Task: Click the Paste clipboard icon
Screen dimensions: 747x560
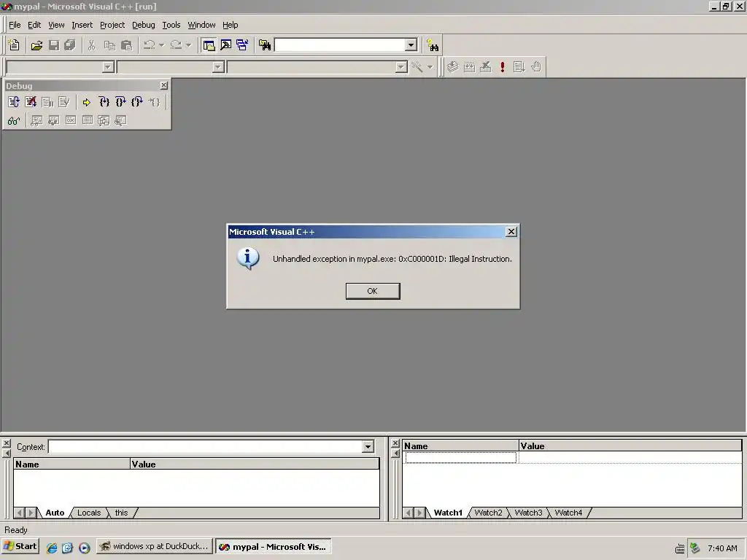Action: 126,45
